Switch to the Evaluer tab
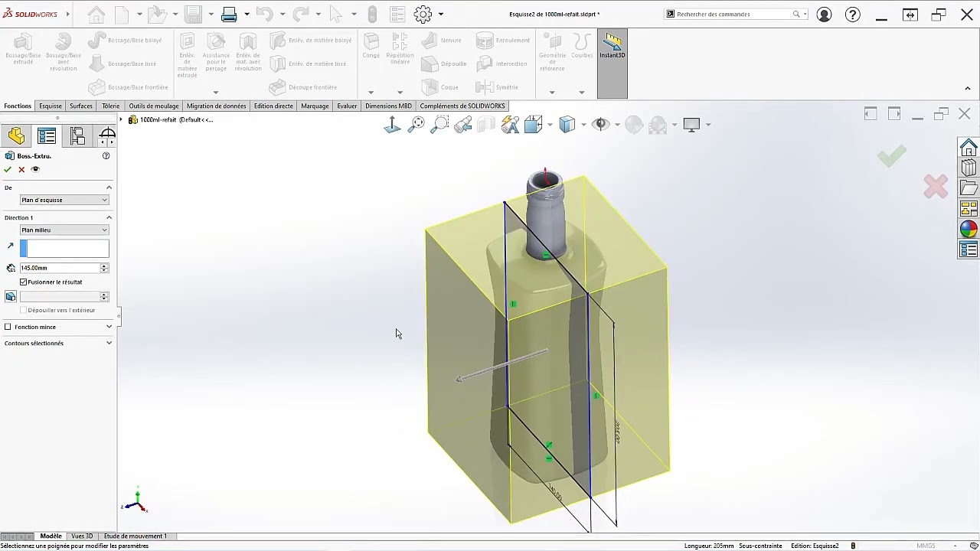Viewport: 980px width, 551px height. coord(347,106)
